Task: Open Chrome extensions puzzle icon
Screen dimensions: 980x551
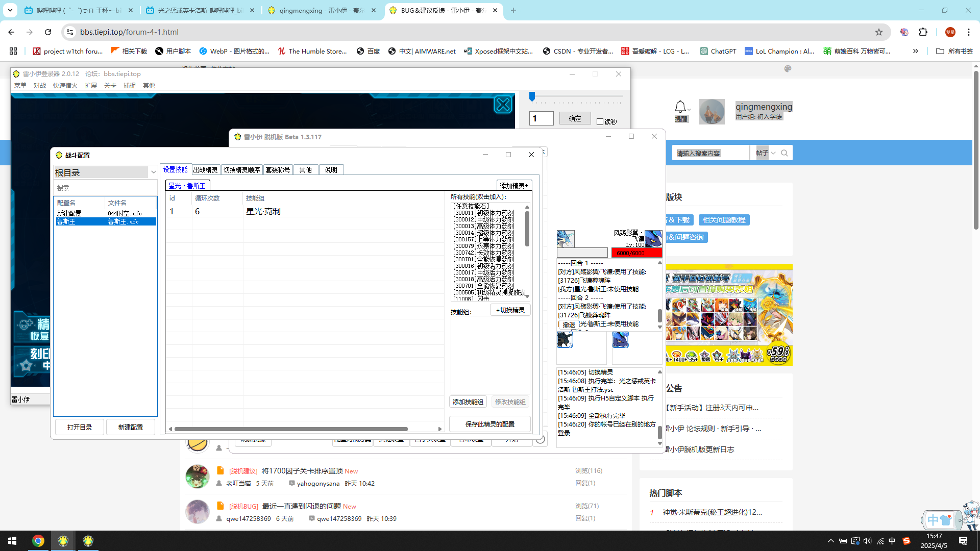Action: point(923,32)
